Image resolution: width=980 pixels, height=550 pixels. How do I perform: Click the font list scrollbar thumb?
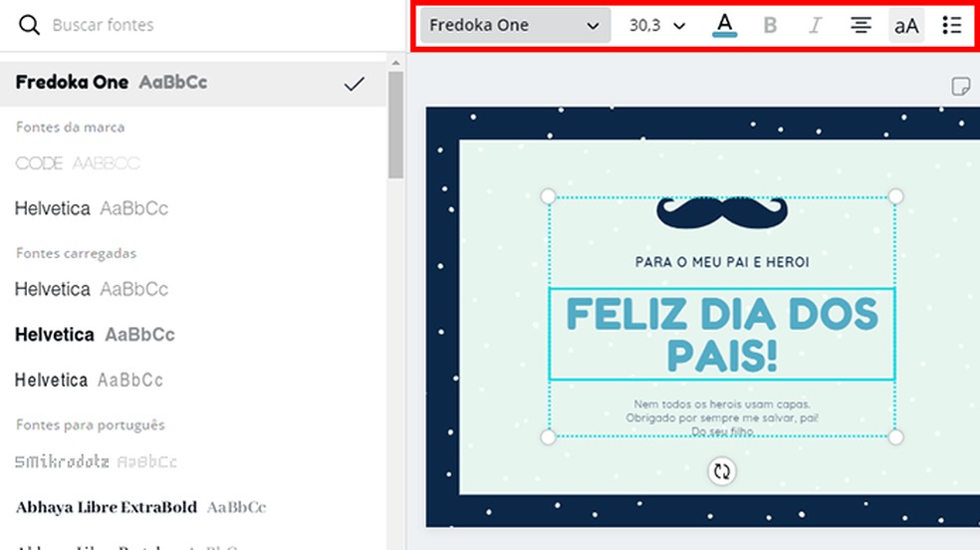coord(395,125)
